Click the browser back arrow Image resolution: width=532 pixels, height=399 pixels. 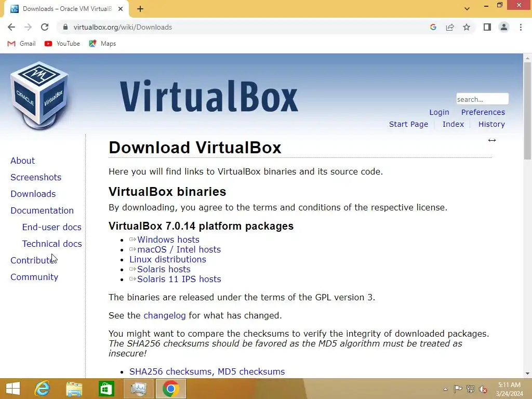point(11,27)
